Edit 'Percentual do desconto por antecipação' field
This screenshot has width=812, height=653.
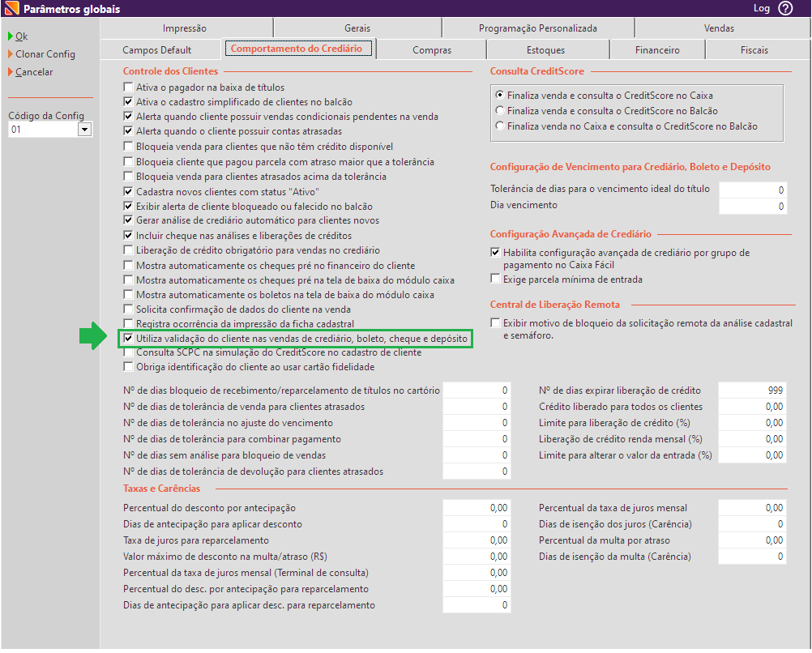(x=477, y=507)
